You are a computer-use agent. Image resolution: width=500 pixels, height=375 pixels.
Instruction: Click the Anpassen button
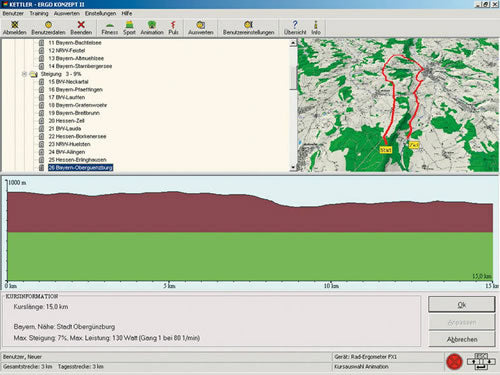(x=461, y=322)
